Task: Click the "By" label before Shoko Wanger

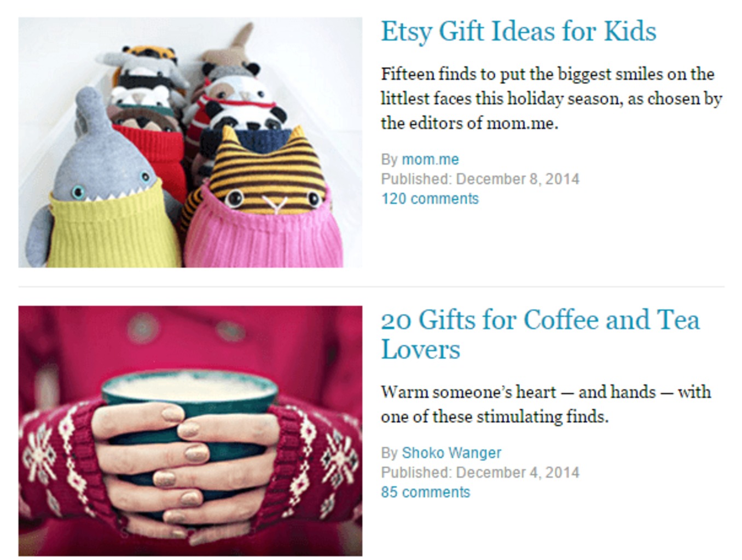Action: tap(389, 453)
